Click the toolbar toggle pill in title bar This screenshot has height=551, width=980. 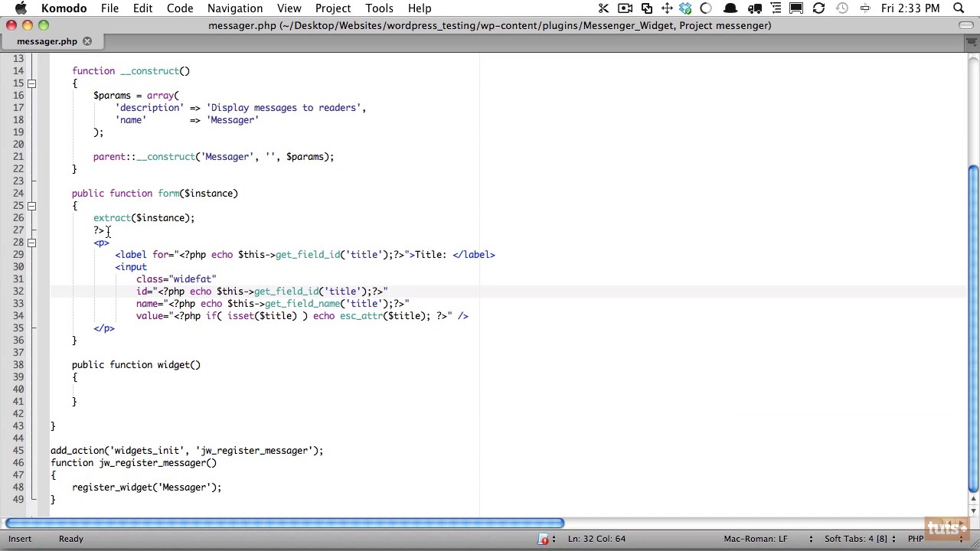click(x=965, y=25)
